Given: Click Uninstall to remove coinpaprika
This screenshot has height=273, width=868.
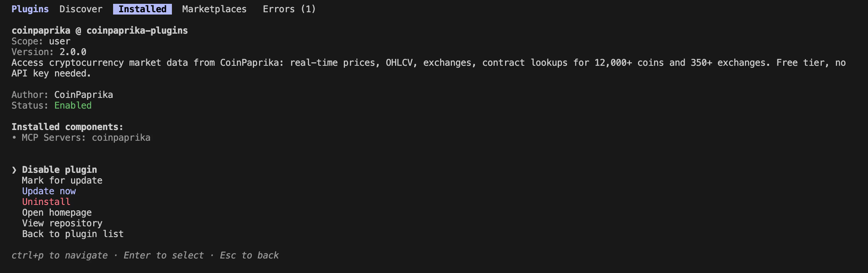Looking at the screenshot, I should [46, 201].
